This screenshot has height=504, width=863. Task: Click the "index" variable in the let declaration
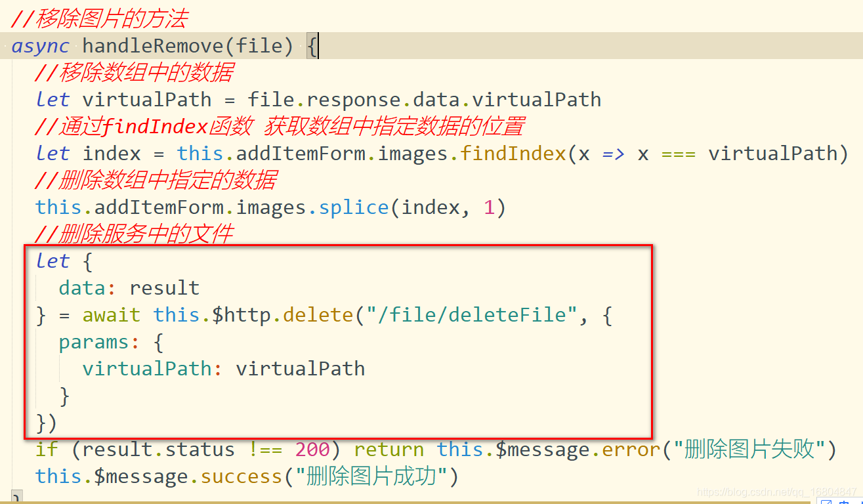click(x=112, y=154)
